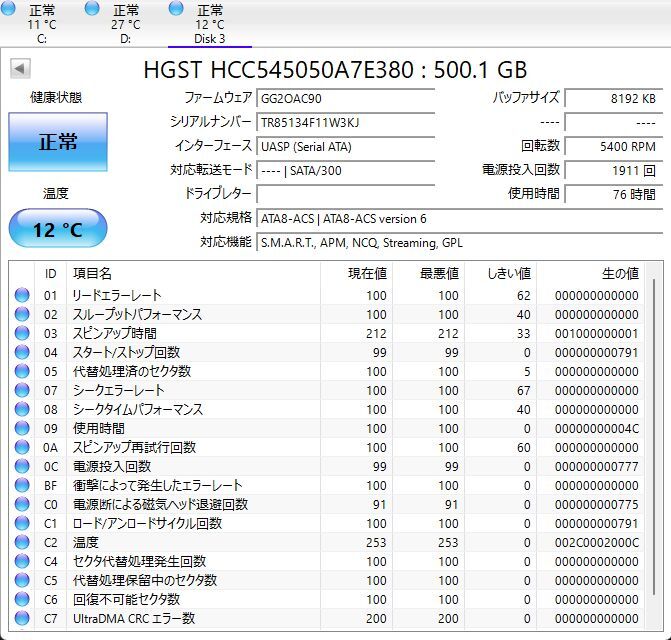Click the SMART attribute list vertical scrollbar
The width and height of the screenshot is (671, 640).
click(x=654, y=436)
